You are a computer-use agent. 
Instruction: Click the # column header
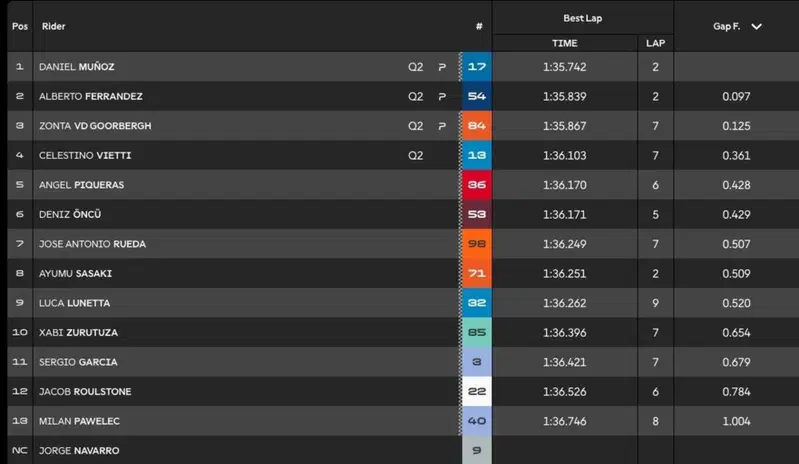point(479,26)
